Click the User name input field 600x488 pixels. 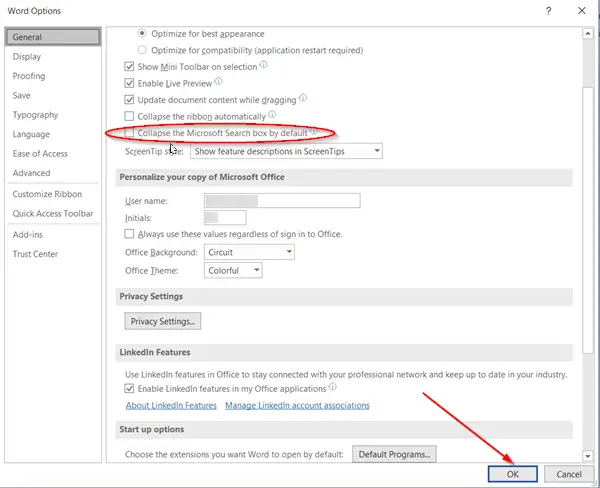pyautogui.click(x=282, y=201)
